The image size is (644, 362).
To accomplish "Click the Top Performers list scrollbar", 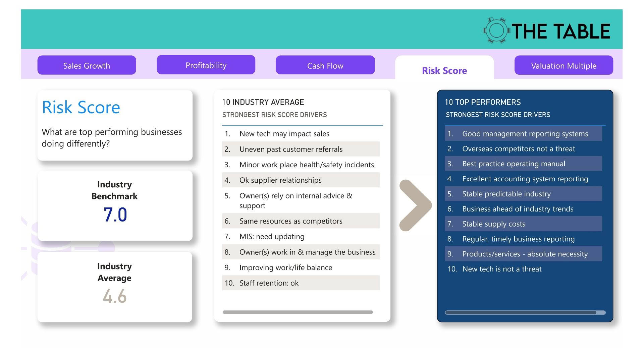I will (x=521, y=312).
